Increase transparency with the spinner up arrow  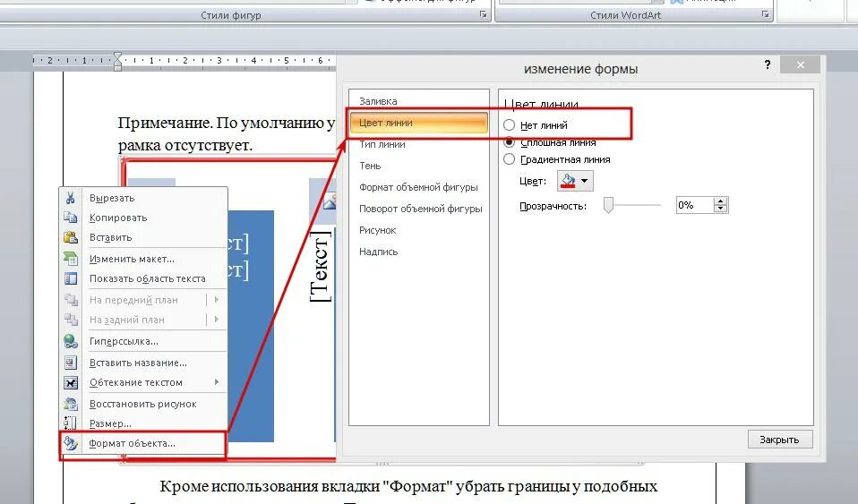tap(721, 201)
